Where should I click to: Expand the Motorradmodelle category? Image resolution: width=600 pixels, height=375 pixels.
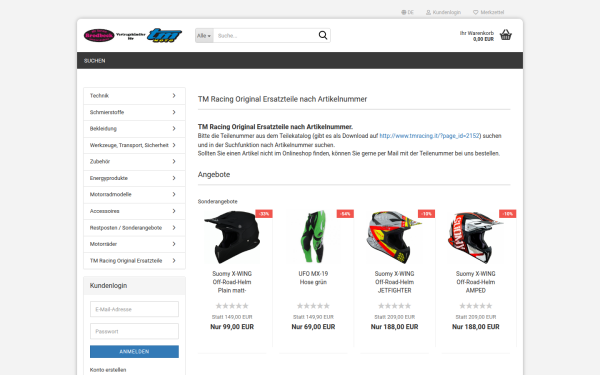coord(134,194)
